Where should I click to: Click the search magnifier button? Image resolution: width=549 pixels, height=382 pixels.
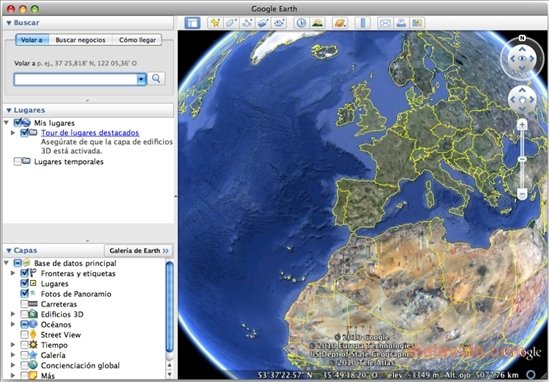156,79
